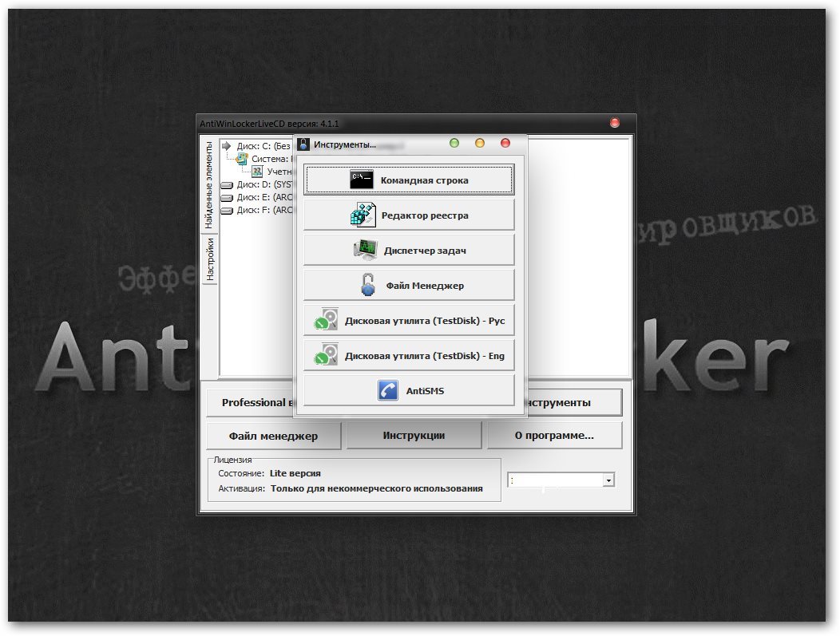Click the Инструкции button
Screen dimensions: 840x636
point(414,435)
